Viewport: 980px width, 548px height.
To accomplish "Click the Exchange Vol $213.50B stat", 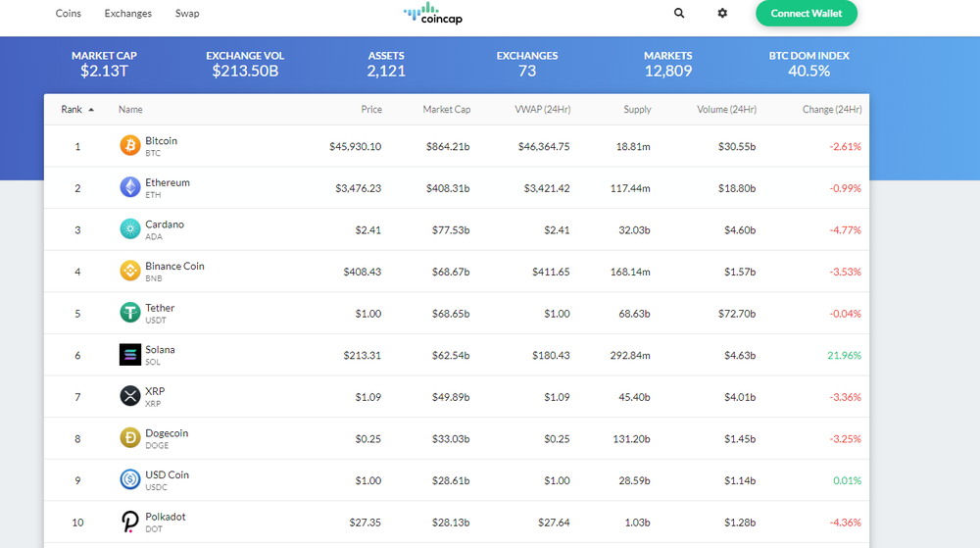I will 245,65.
